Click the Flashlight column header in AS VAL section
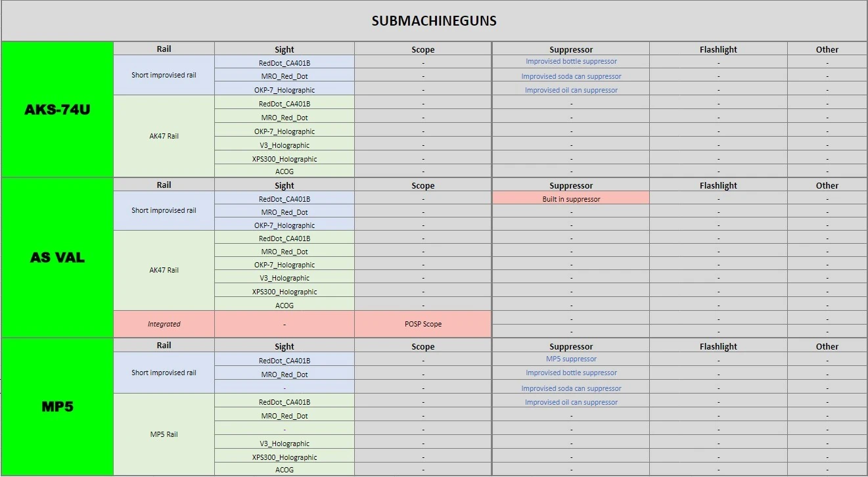868x477 pixels. (718, 185)
